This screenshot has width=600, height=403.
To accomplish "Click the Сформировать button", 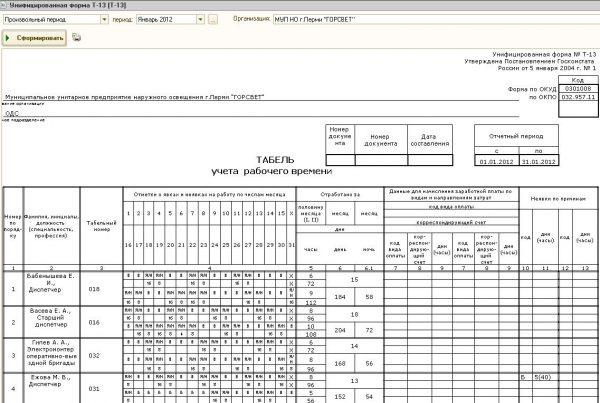I will click(34, 38).
